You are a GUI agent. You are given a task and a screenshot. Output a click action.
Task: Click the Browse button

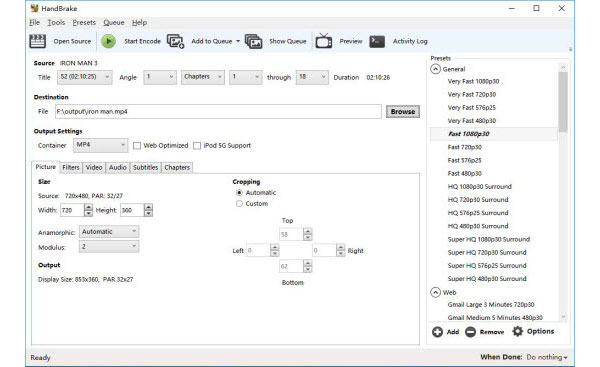tap(403, 111)
